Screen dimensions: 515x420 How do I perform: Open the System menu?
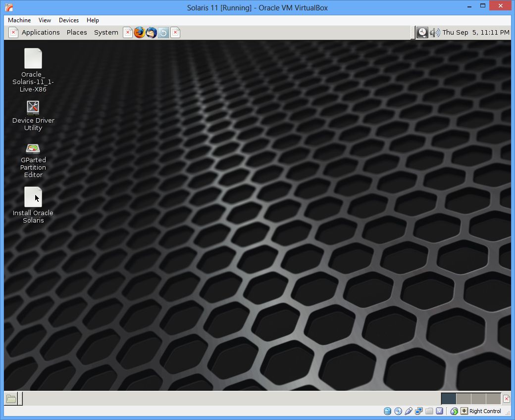[x=106, y=33]
